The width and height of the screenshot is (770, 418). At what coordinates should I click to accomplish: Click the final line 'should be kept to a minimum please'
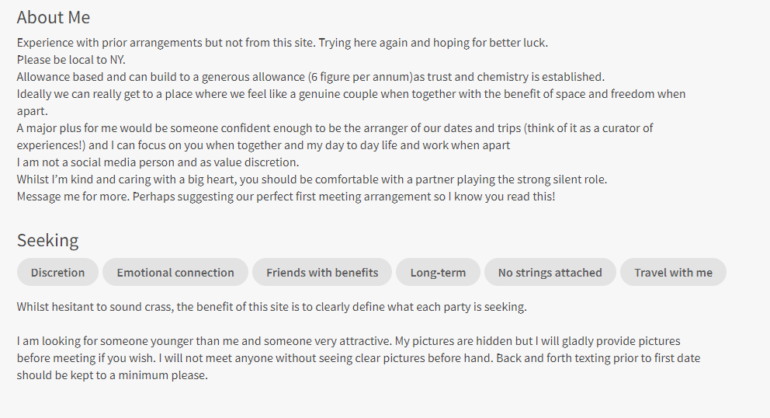pos(112,375)
